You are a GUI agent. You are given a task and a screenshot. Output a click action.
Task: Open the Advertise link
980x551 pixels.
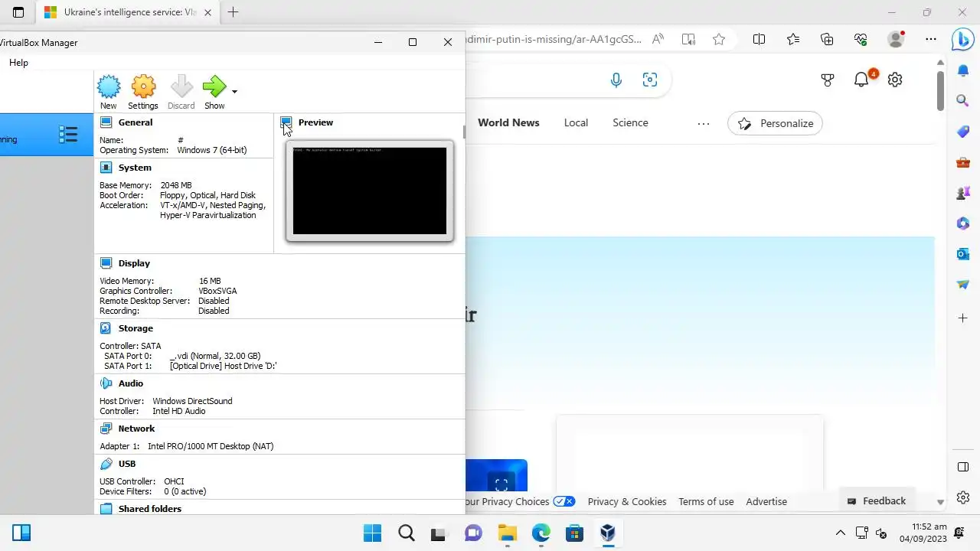coord(766,502)
